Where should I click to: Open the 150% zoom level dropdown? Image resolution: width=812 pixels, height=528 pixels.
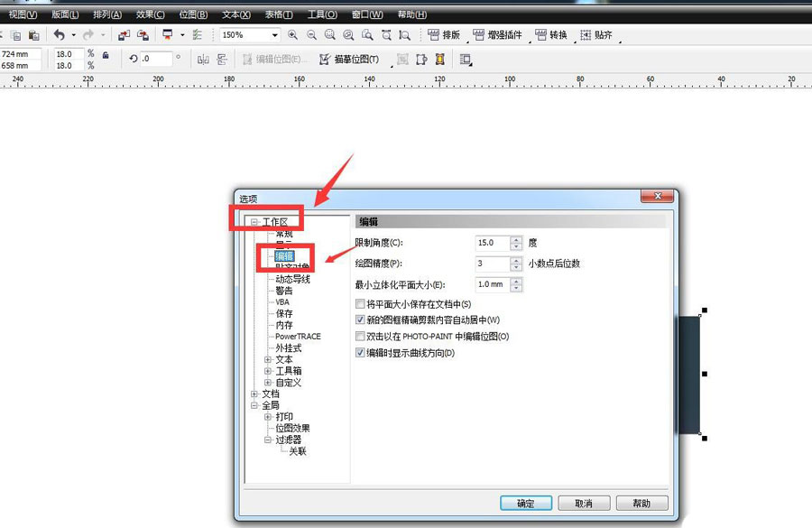pos(275,35)
